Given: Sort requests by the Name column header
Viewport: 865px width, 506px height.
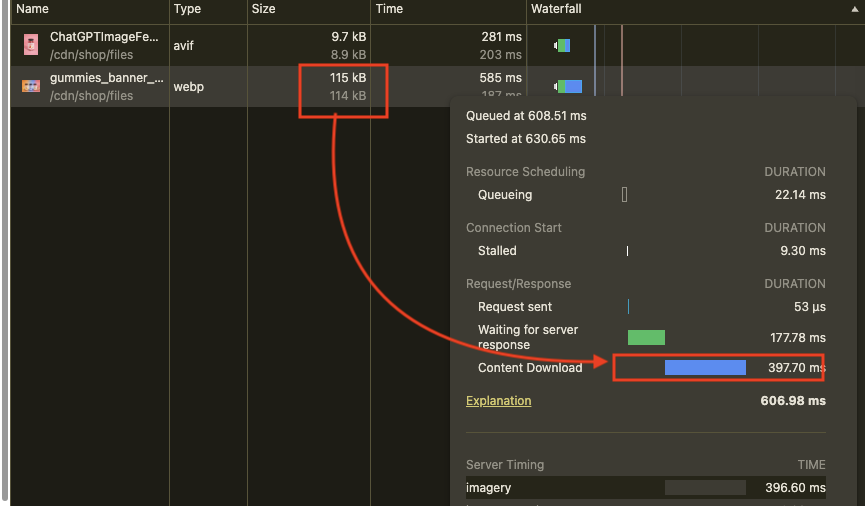Looking at the screenshot, I should click(x=33, y=9).
